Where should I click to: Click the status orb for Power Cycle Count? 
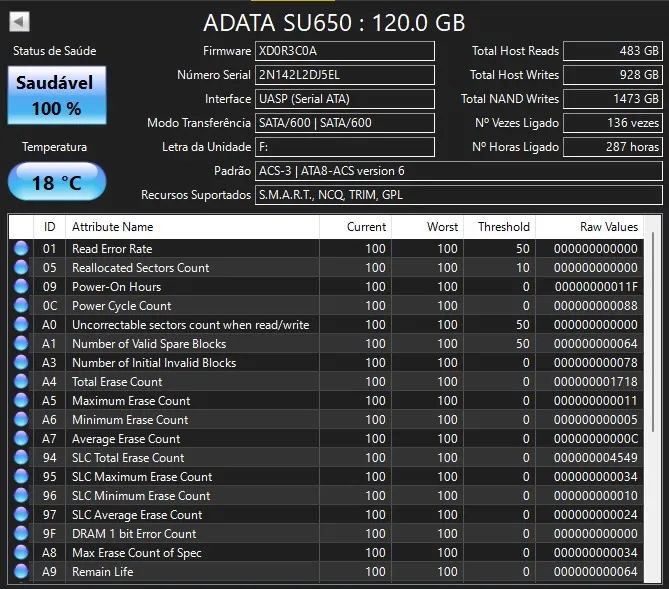tap(21, 306)
